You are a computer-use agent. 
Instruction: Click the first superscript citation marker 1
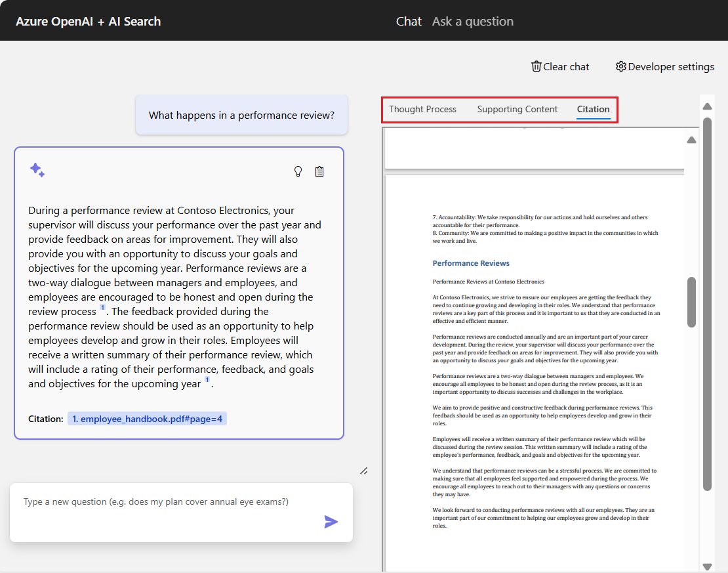point(102,307)
